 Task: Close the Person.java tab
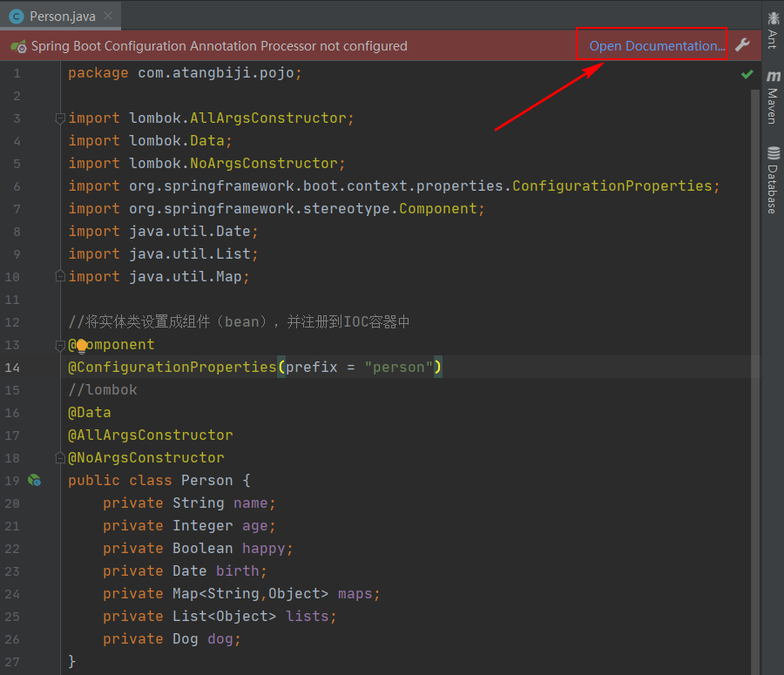[108, 16]
